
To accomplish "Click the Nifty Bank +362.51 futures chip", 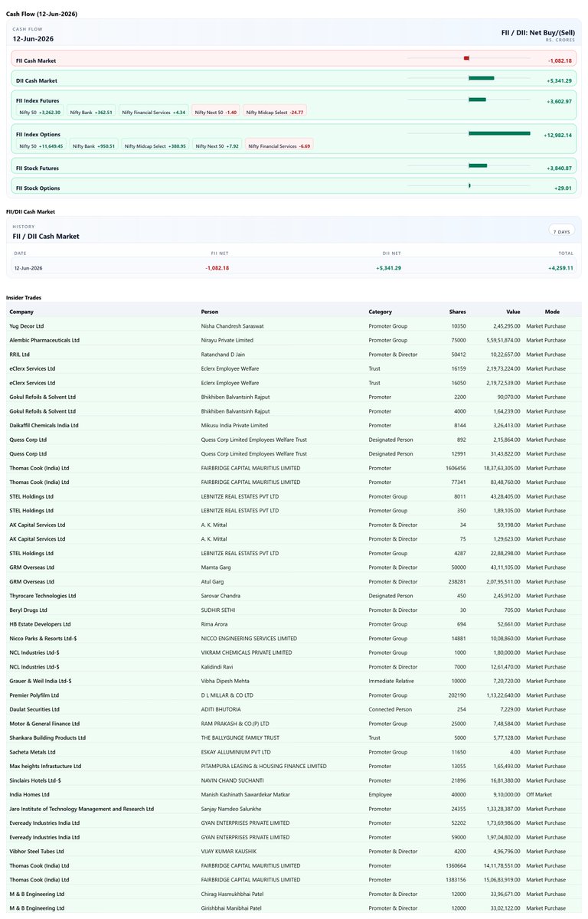I will click(x=91, y=112).
